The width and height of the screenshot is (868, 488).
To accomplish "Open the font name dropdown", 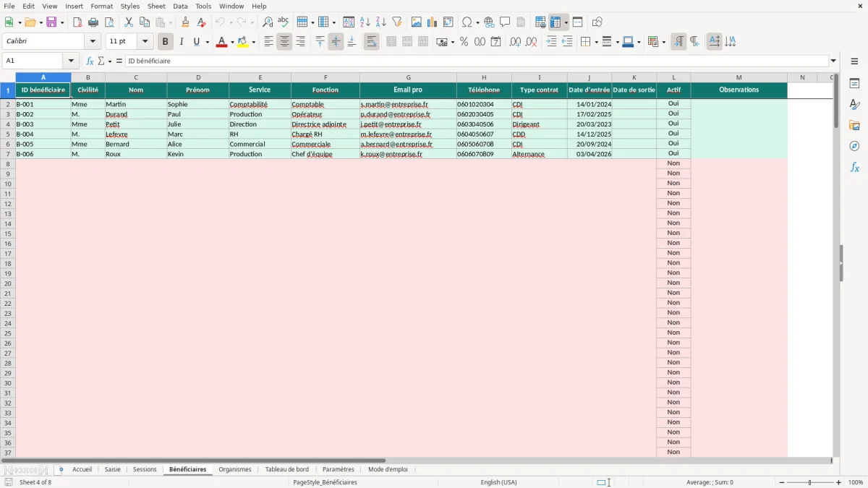I will coord(93,42).
